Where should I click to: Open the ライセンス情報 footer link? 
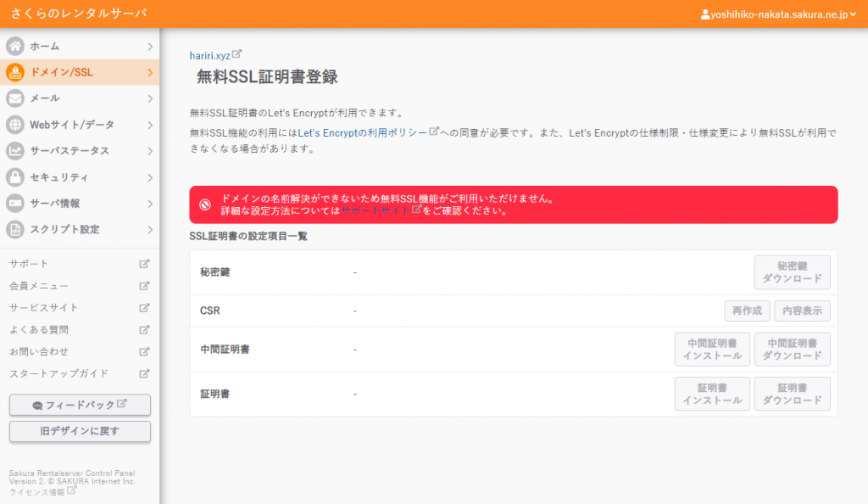(x=37, y=492)
